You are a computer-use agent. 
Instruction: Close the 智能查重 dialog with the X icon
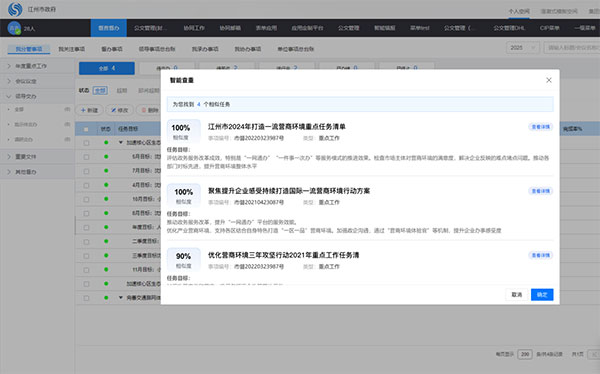point(548,80)
